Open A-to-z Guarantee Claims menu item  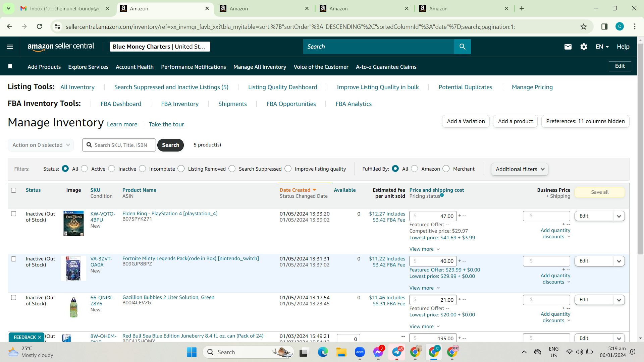386,67
